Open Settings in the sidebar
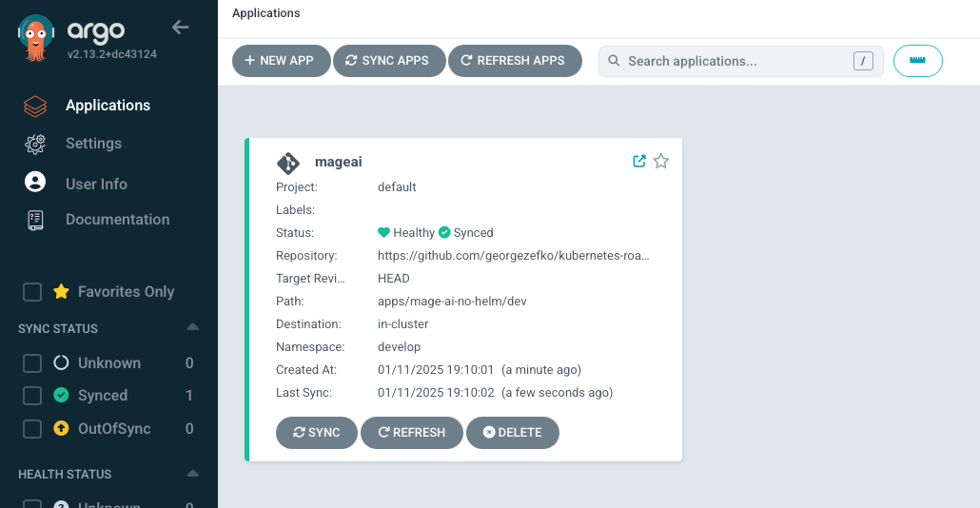Screen dimensions: 980x508 [x=94, y=143]
